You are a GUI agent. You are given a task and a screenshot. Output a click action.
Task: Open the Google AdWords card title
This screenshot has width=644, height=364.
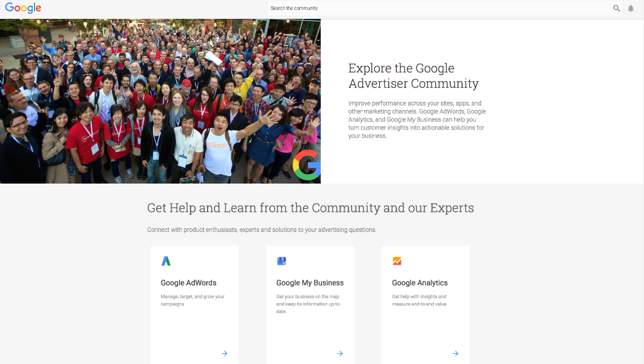189,283
